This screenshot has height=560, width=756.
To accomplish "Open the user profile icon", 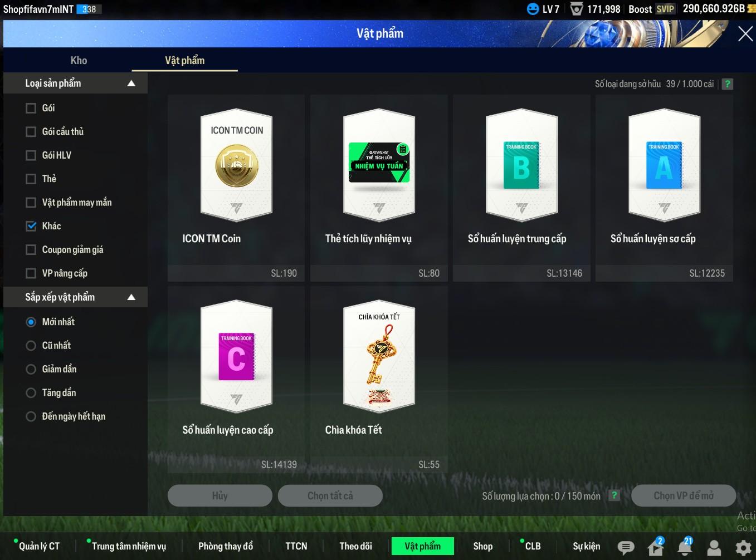I will pos(714,548).
